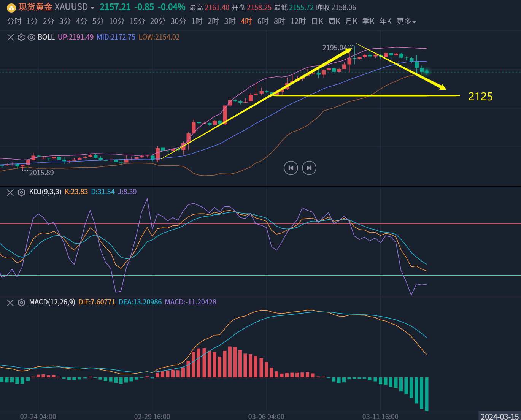The width and height of the screenshot is (521, 420).
Task: Close the KDJ indicator panel
Action: point(10,192)
